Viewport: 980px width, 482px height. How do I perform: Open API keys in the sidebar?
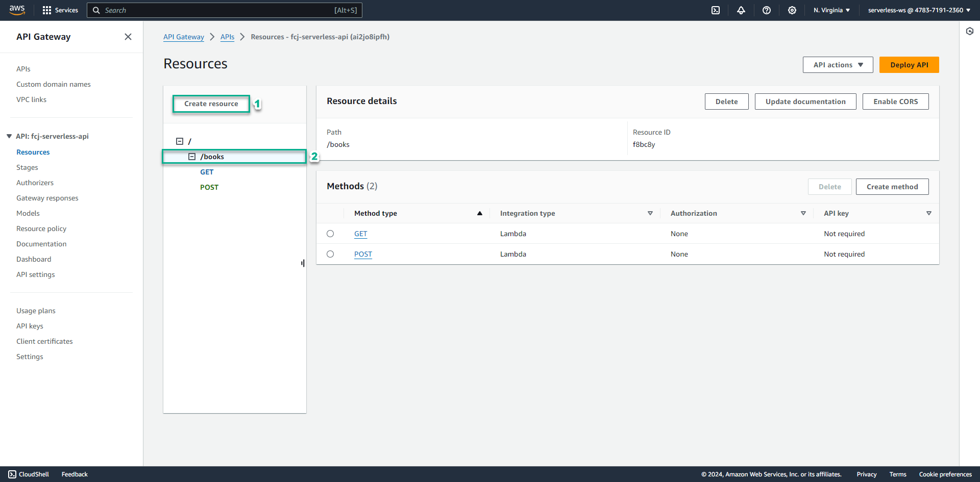tap(30, 326)
